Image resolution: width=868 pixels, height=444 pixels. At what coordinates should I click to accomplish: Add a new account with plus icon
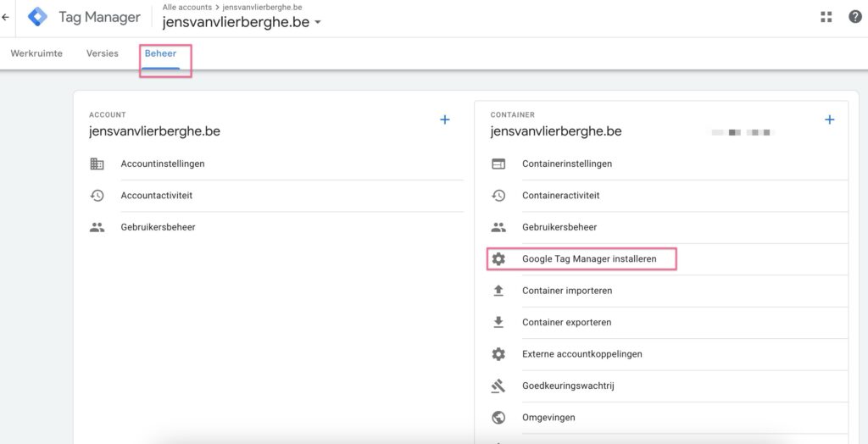point(444,119)
